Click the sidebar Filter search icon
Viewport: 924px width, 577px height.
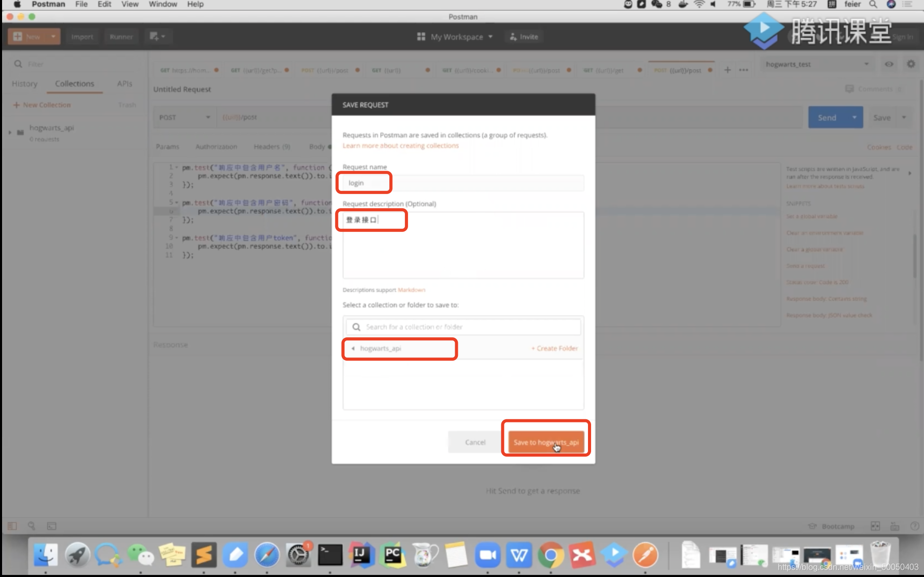pyautogui.click(x=18, y=64)
